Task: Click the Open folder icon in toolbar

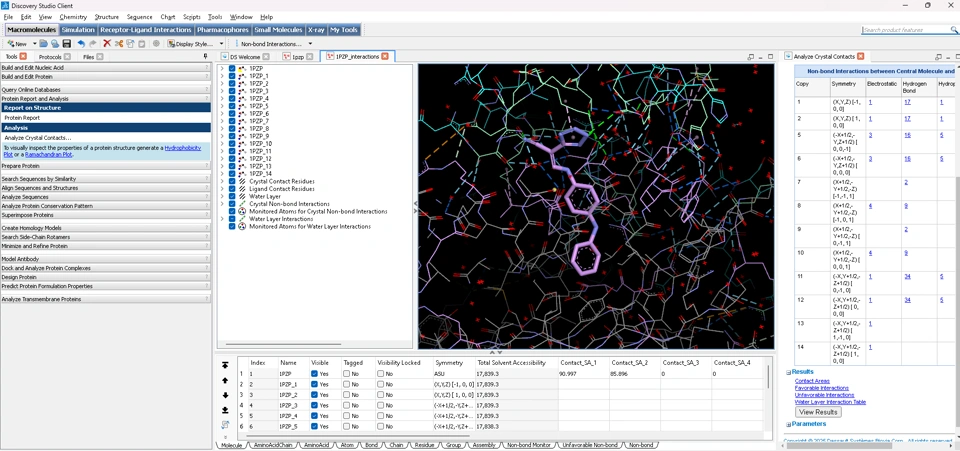Action: [44, 44]
